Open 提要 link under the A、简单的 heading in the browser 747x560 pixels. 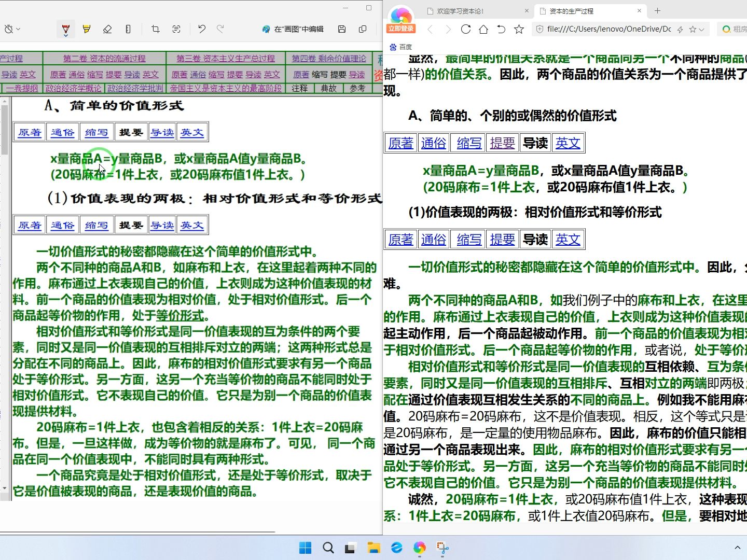(x=502, y=143)
